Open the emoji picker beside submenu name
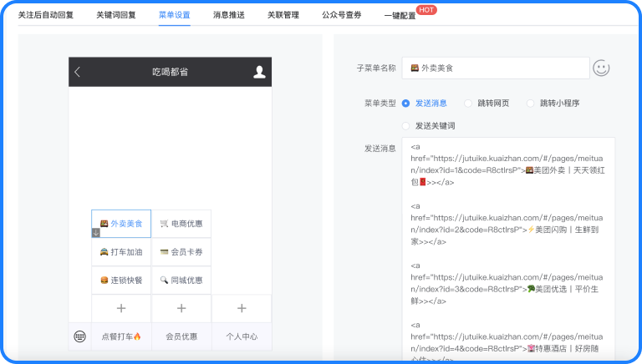This screenshot has height=364, width=642. [x=601, y=68]
